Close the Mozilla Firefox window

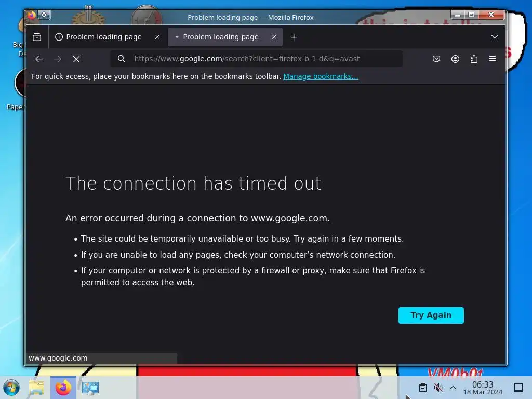pyautogui.click(x=491, y=15)
